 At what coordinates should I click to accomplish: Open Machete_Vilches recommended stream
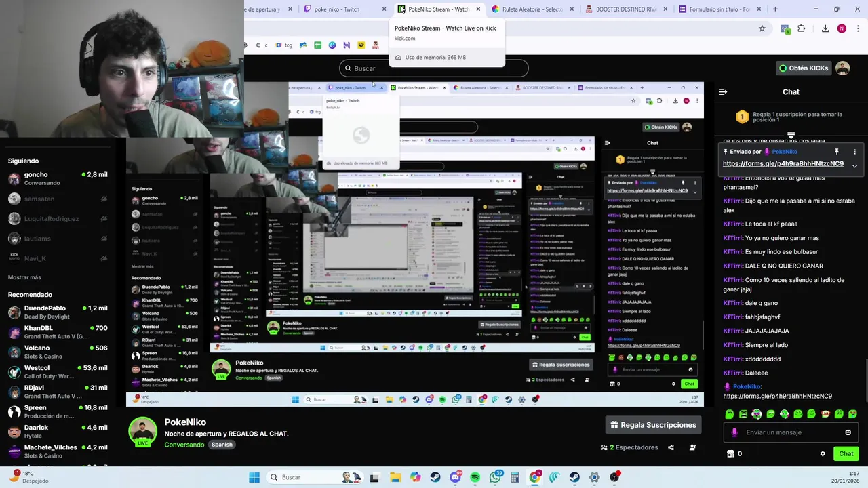tap(58, 451)
